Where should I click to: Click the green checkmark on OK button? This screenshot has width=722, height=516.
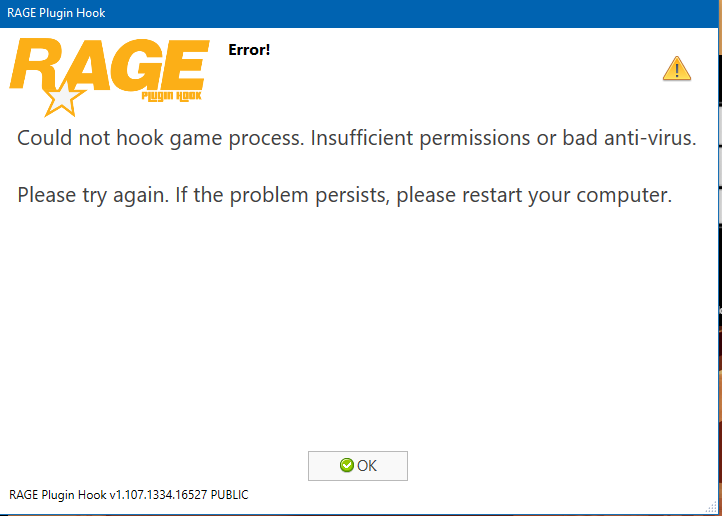click(x=347, y=465)
